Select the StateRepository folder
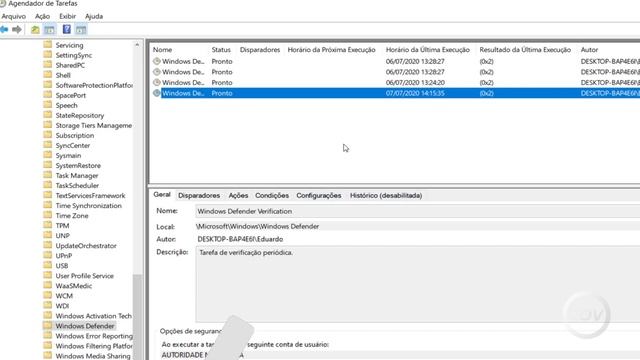 click(80, 116)
